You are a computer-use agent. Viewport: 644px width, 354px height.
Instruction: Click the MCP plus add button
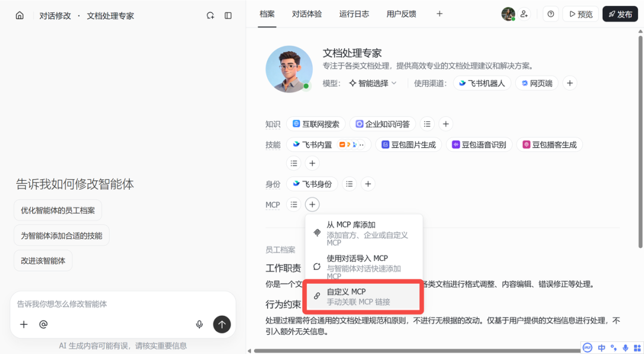pyautogui.click(x=312, y=204)
